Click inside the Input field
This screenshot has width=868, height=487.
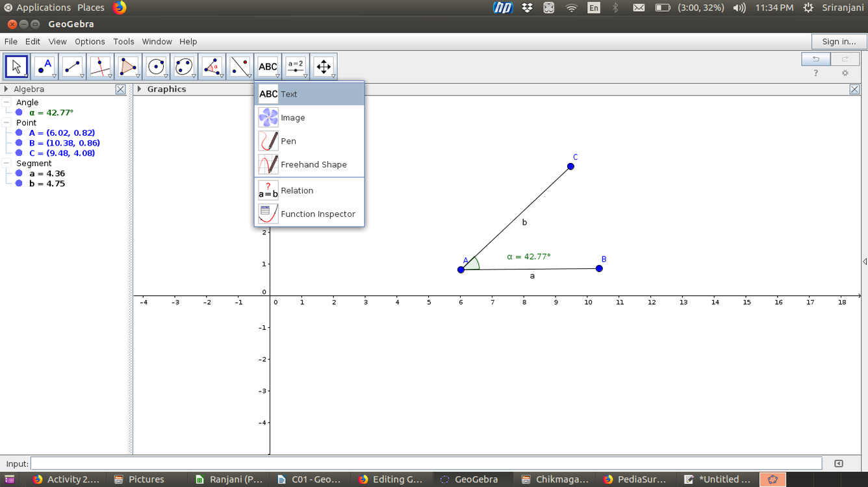pyautogui.click(x=422, y=463)
